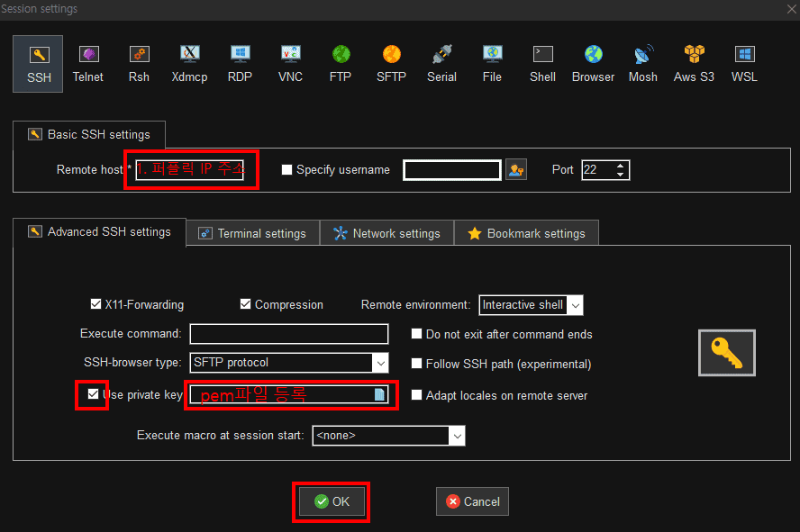Select the FTP session type
The height and width of the screenshot is (532, 800).
point(341,64)
